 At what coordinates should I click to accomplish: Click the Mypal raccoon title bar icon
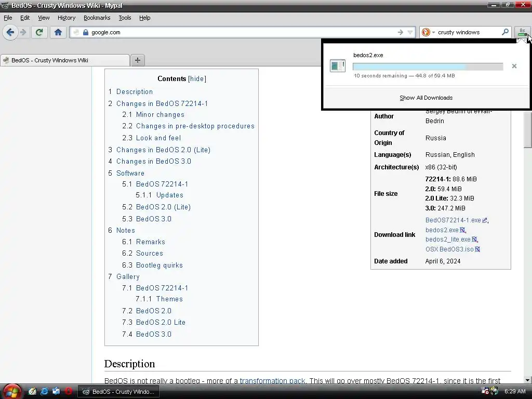pyautogui.click(x=5, y=5)
